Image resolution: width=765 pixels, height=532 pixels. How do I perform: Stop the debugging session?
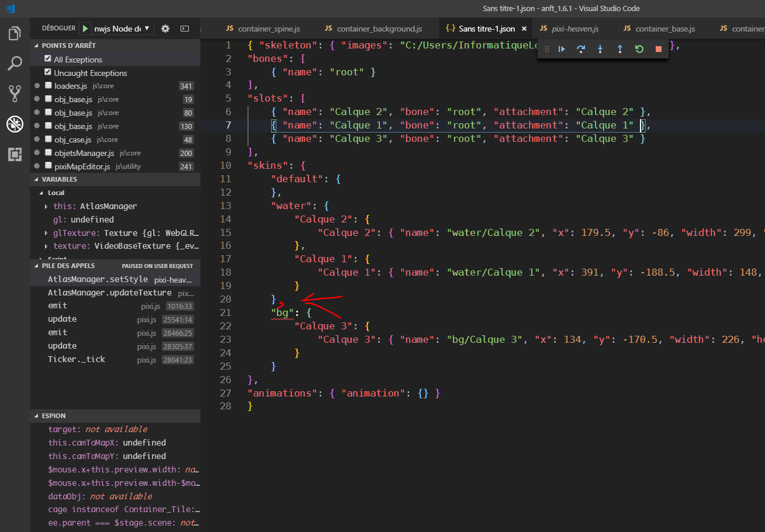[659, 49]
